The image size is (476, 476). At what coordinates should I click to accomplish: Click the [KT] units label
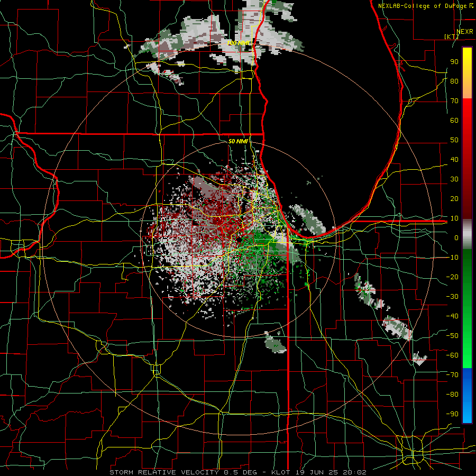click(452, 36)
